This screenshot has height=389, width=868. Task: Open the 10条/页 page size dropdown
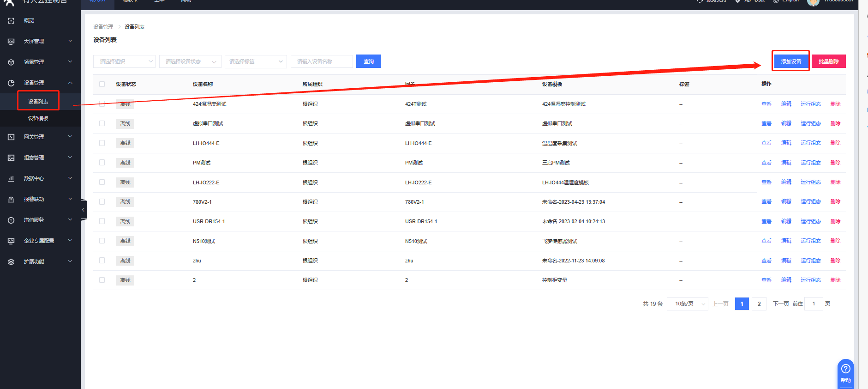(687, 304)
